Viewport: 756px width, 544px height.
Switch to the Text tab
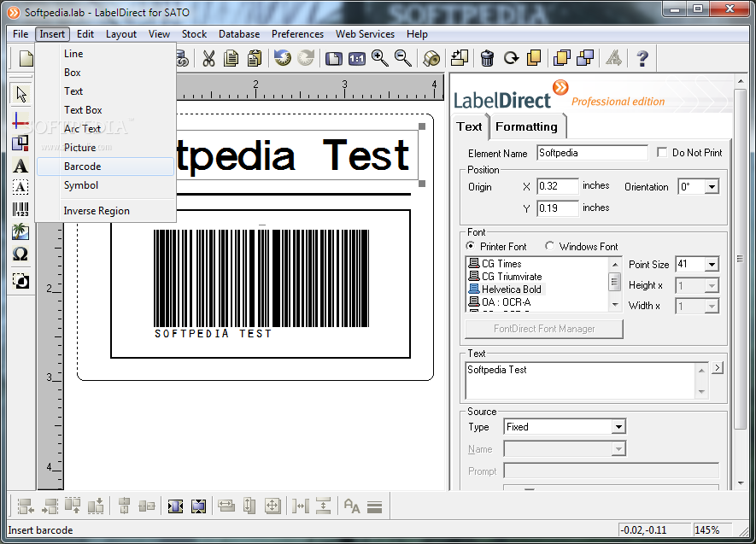click(x=469, y=126)
